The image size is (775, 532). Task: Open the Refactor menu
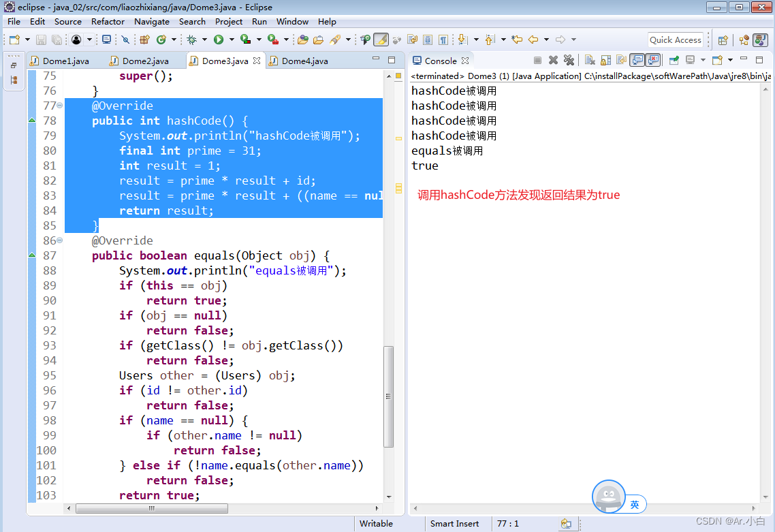pyautogui.click(x=108, y=22)
